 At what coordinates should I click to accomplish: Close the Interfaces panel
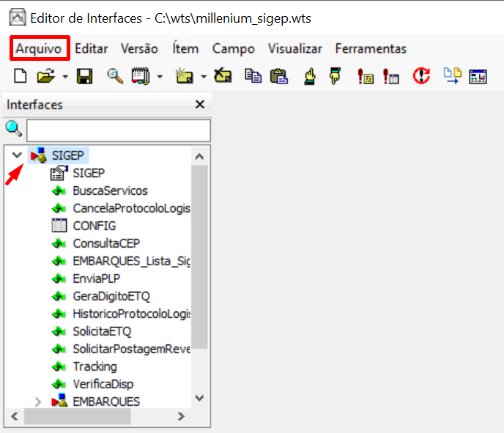tap(200, 104)
